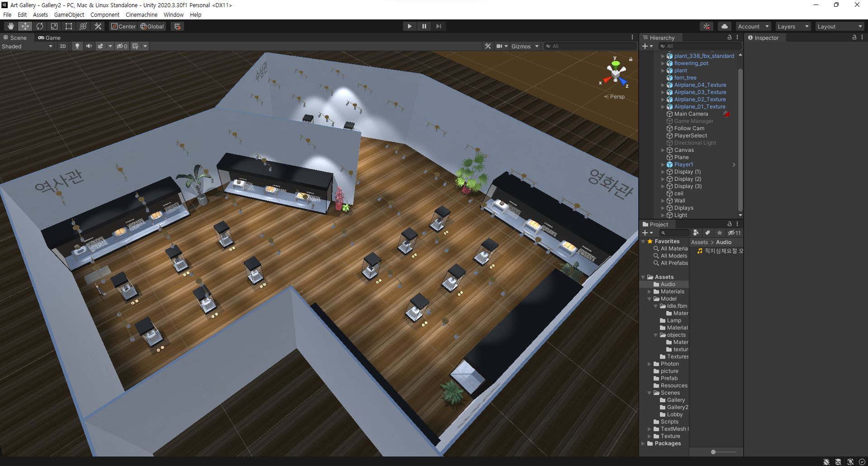Toggle Global rotation mode
The height and width of the screenshot is (466, 868).
pyautogui.click(x=152, y=26)
